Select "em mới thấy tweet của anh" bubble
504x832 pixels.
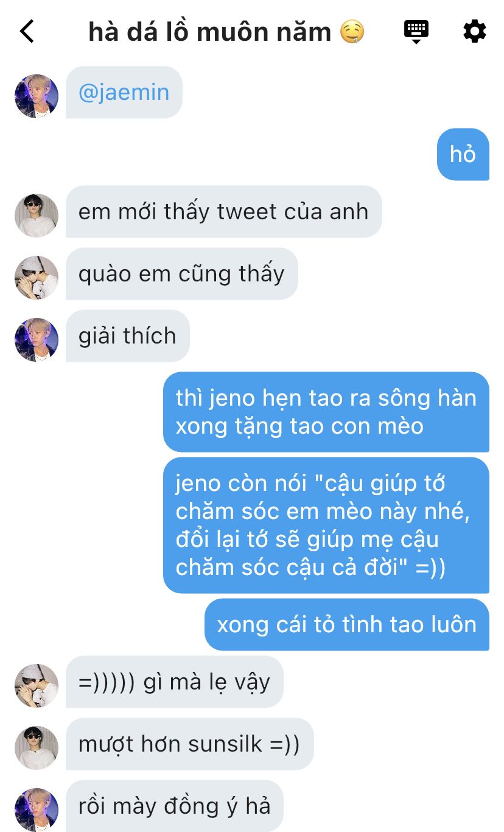223,211
